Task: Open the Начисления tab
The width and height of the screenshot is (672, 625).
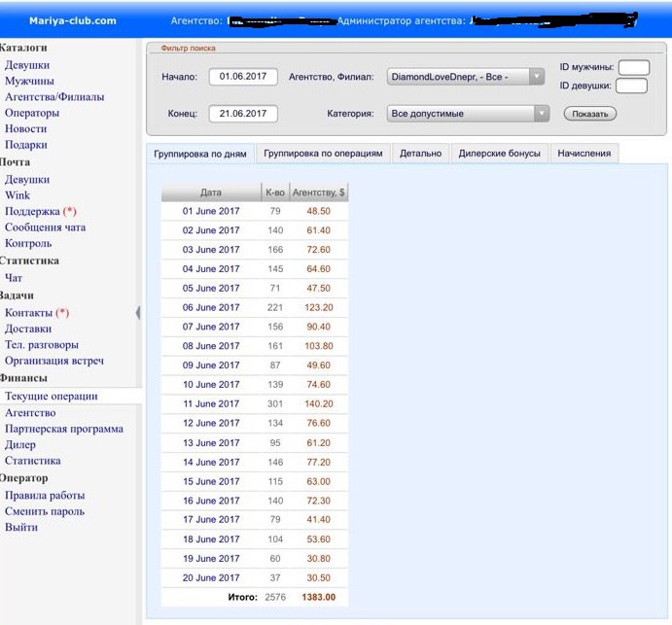Action: tap(584, 154)
